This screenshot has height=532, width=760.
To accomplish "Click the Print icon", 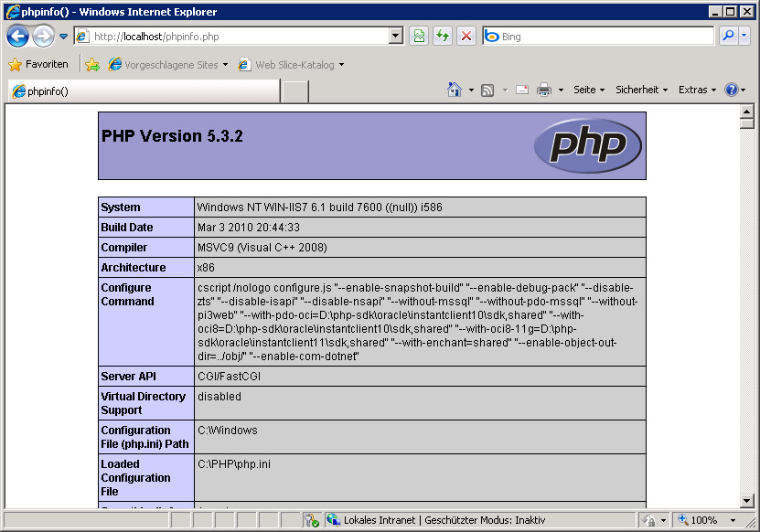I will [x=544, y=90].
